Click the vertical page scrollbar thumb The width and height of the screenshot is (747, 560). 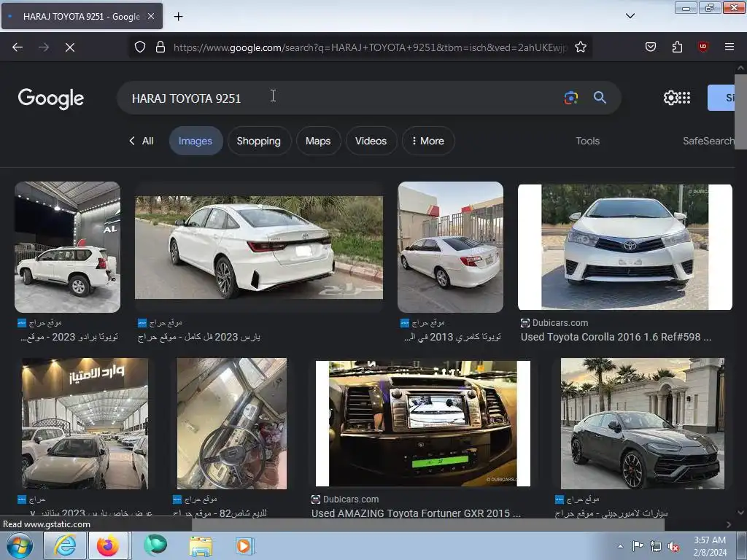click(x=740, y=112)
